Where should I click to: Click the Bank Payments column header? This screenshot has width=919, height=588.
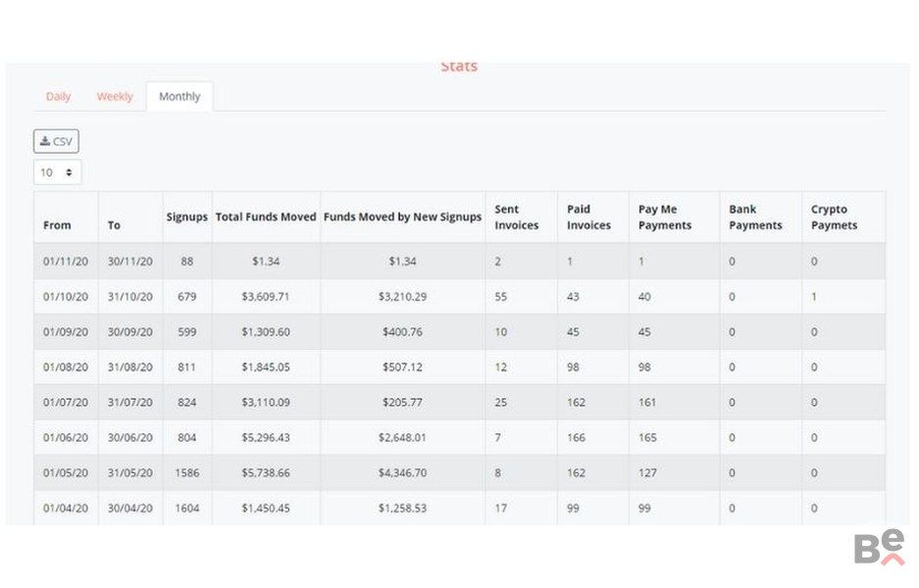click(755, 218)
